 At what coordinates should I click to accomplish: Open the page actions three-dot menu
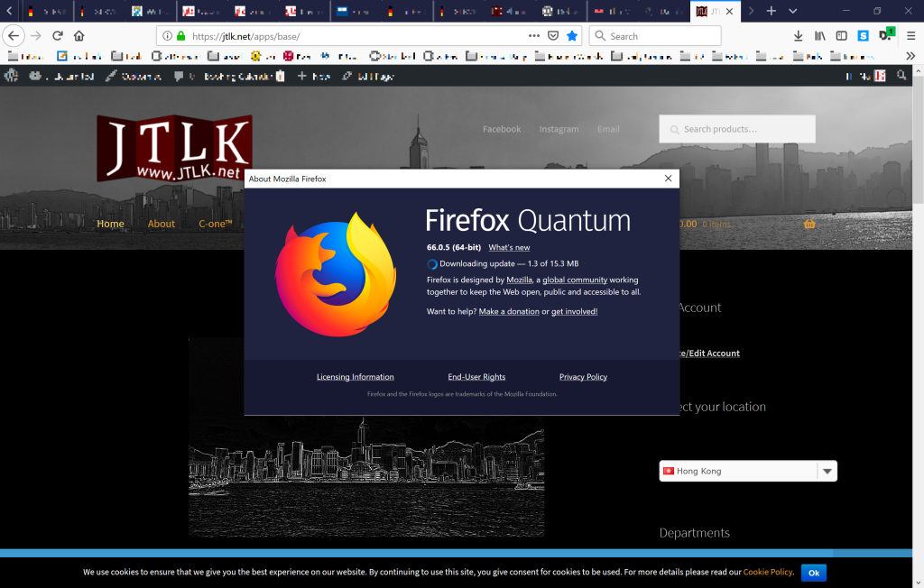534,36
